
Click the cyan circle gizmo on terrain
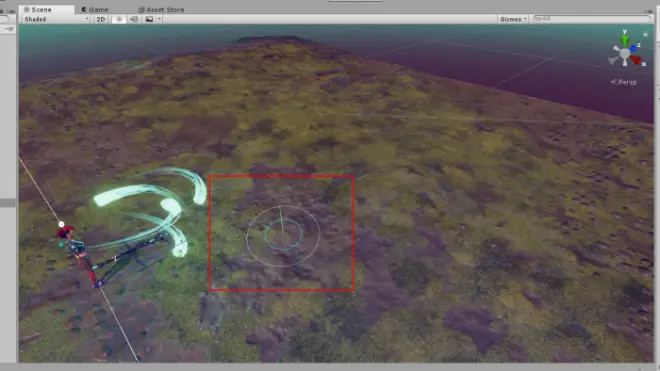pyautogui.click(x=283, y=235)
